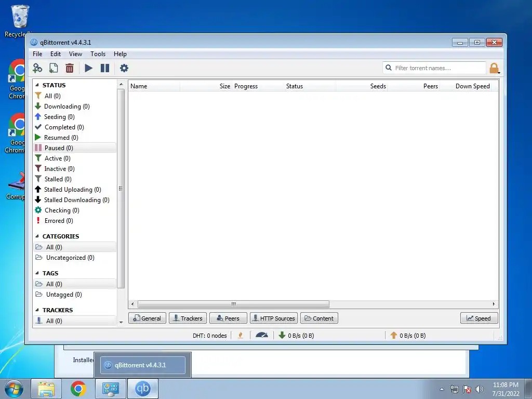Image resolution: width=532 pixels, height=399 pixels.
Task: Sort by the Progress column header
Action: pos(258,86)
